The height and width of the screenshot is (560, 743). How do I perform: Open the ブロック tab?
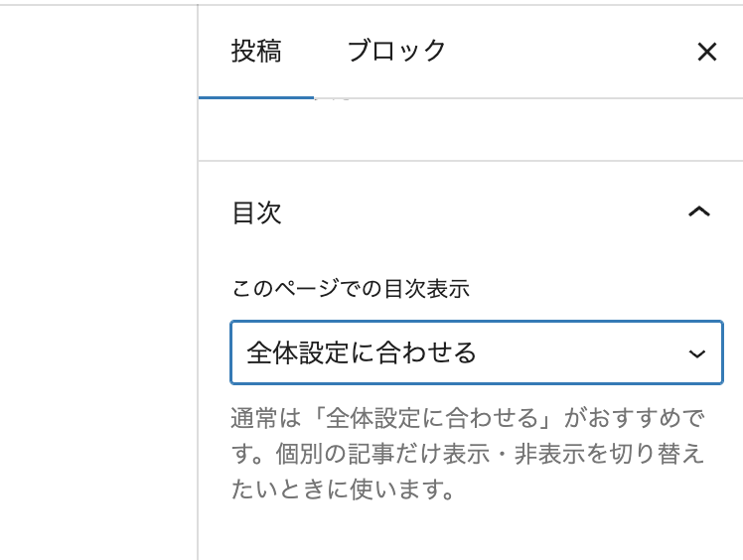[396, 52]
